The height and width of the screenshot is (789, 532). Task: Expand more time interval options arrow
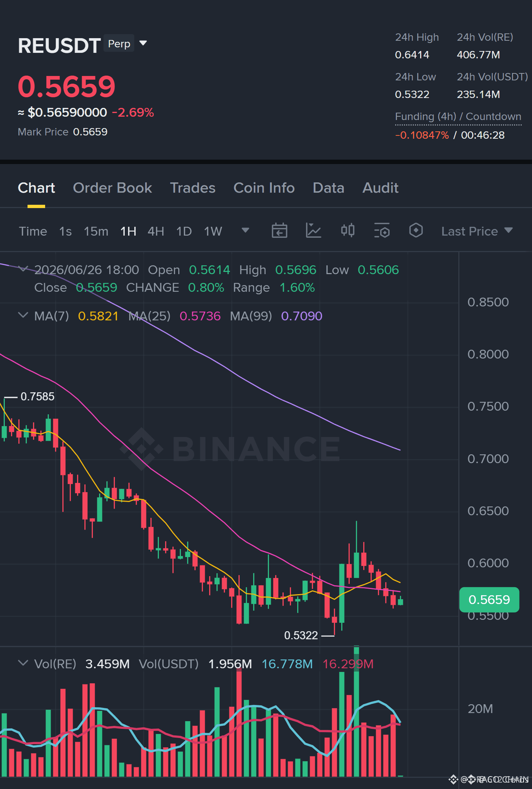[x=245, y=230]
